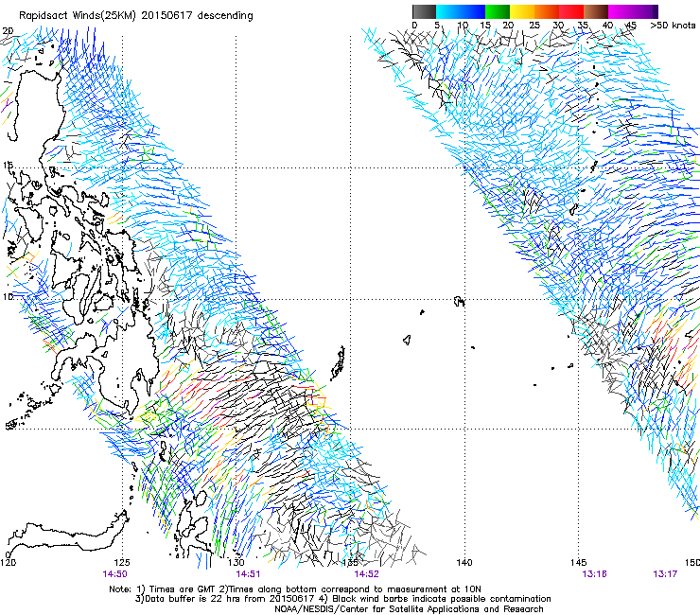Image resolution: width=700 pixels, height=615 pixels.
Task: Click the 'Rapidsact Winds(25KM) 20150617 descending' title
Action: 135,16
